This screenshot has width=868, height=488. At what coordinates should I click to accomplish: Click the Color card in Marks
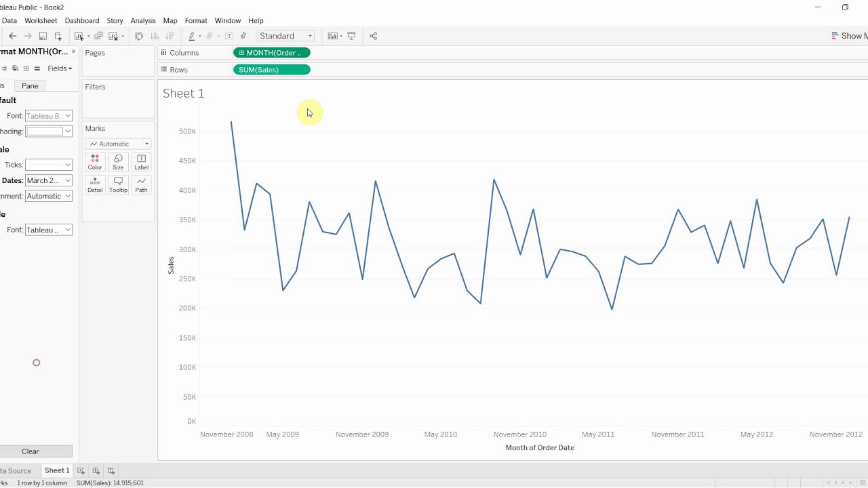click(95, 162)
